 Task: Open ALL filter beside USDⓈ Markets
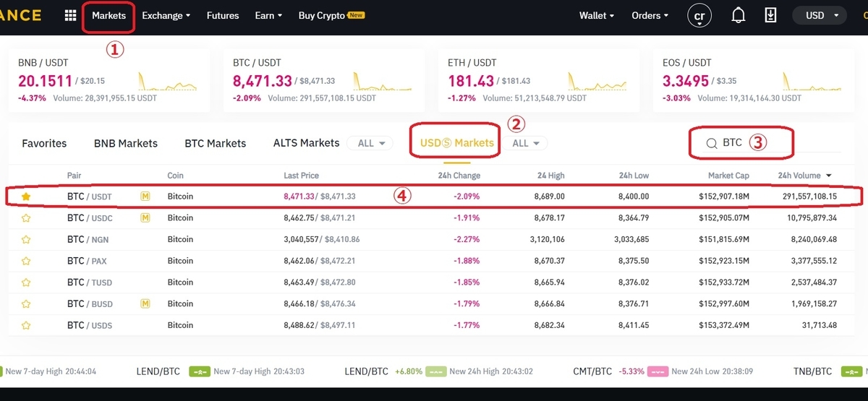(526, 143)
